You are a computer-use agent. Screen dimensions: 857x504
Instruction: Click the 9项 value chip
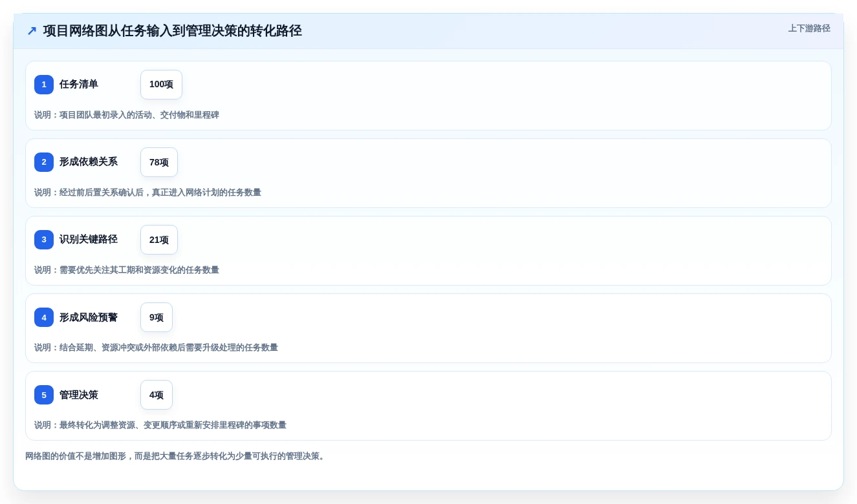pyautogui.click(x=157, y=317)
